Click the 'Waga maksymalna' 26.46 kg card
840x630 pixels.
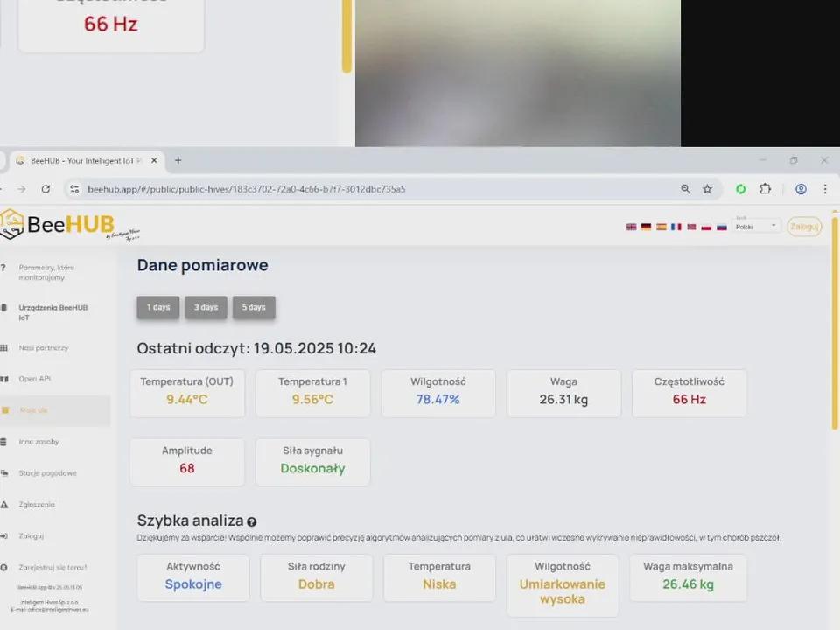[688, 578]
